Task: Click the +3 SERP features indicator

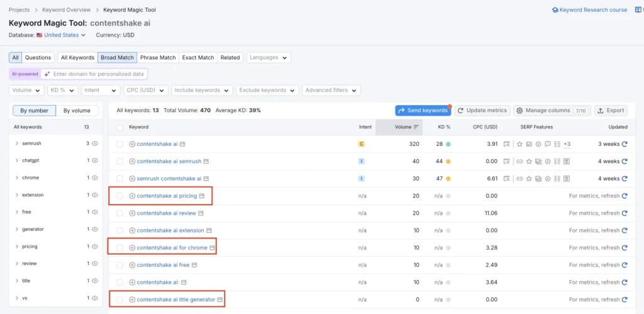Action: pos(567,144)
